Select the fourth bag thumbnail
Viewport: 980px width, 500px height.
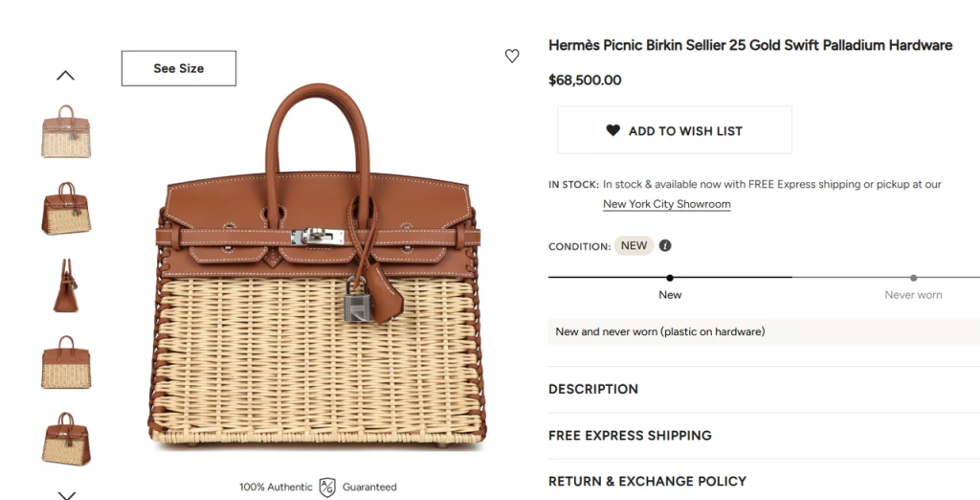[66, 361]
